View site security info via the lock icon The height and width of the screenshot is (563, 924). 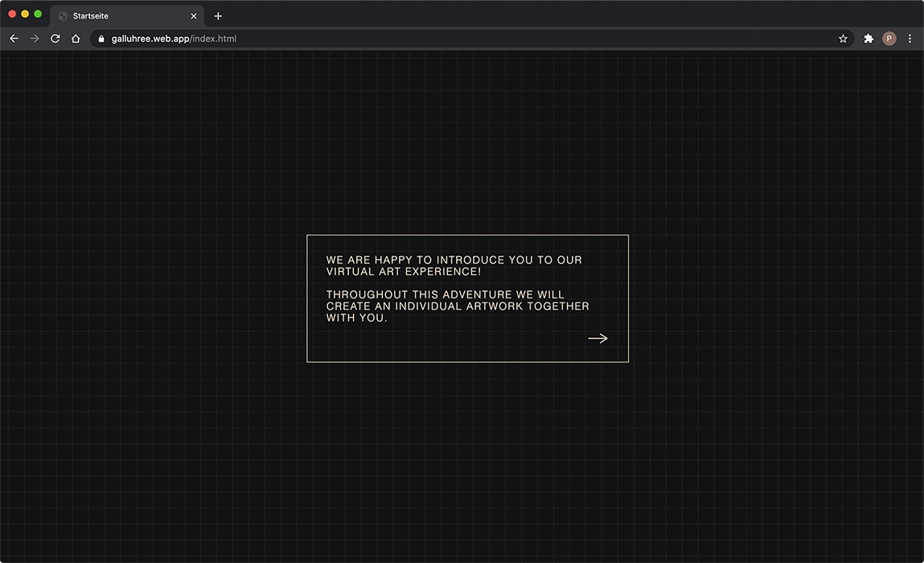pos(101,39)
